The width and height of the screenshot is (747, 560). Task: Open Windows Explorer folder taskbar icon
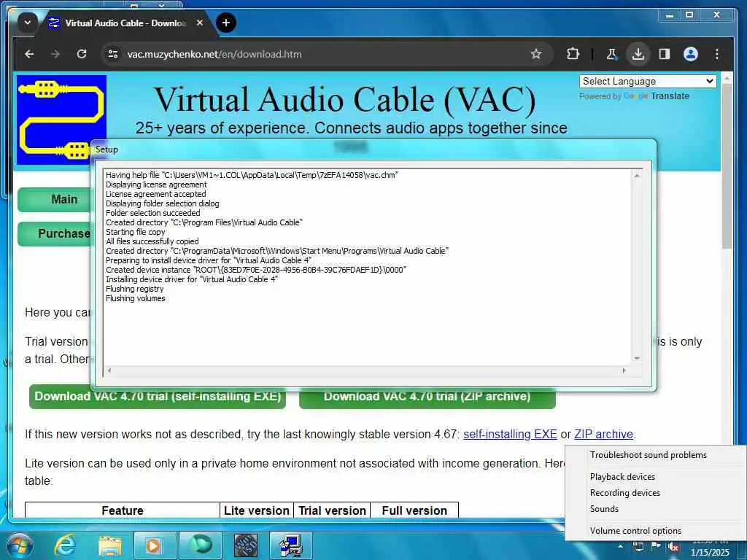pyautogui.click(x=110, y=545)
